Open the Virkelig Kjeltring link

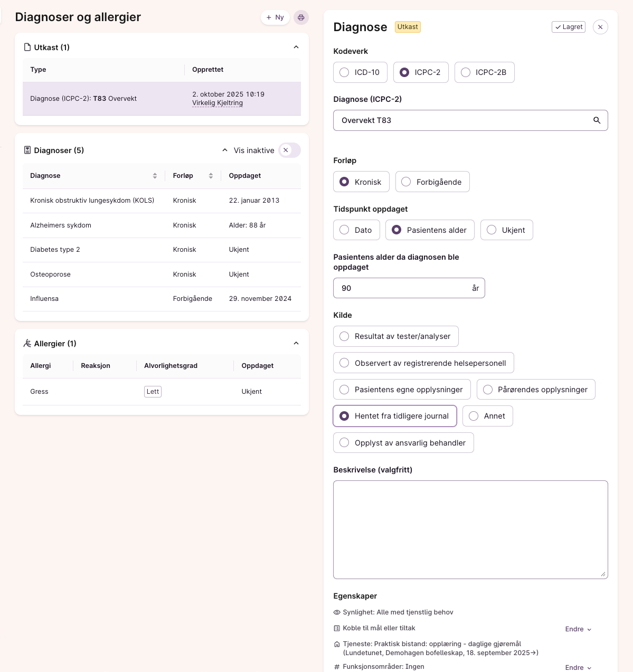point(218,103)
